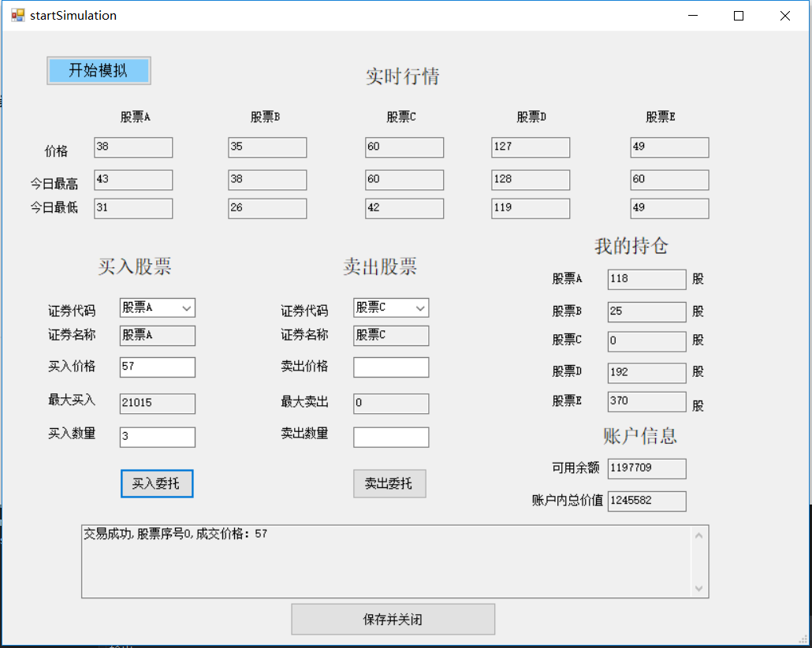Click the log scrollbar up arrow
Viewport: 812px width, 648px height.
click(x=698, y=534)
